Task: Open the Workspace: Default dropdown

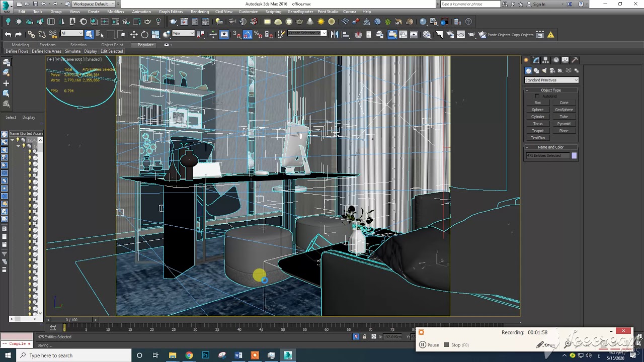Action: (x=94, y=4)
